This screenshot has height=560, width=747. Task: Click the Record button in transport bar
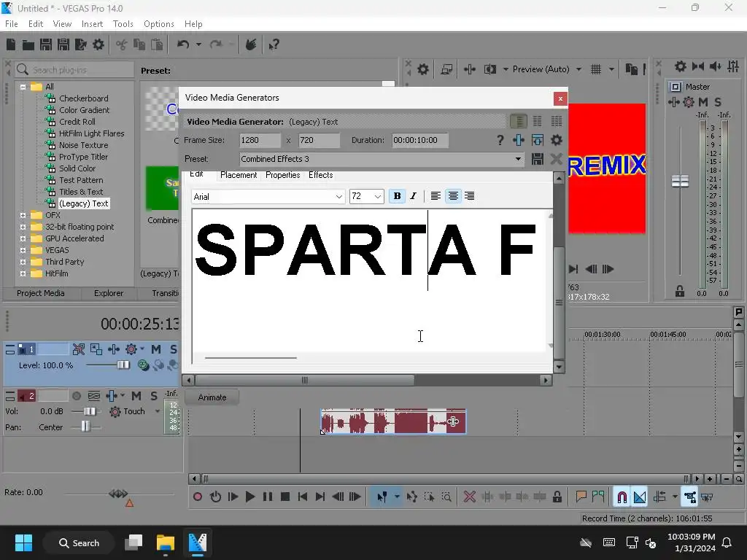[x=198, y=497]
